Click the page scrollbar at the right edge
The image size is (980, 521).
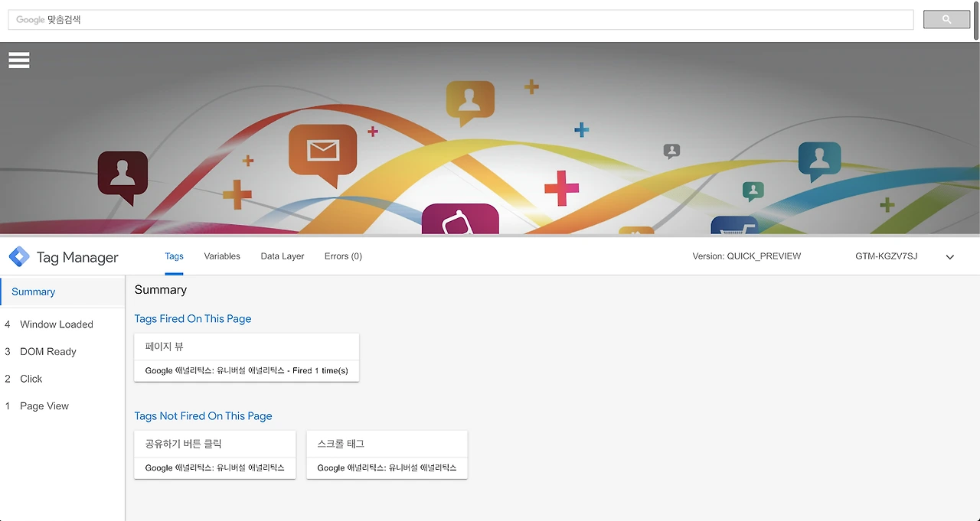(976, 21)
